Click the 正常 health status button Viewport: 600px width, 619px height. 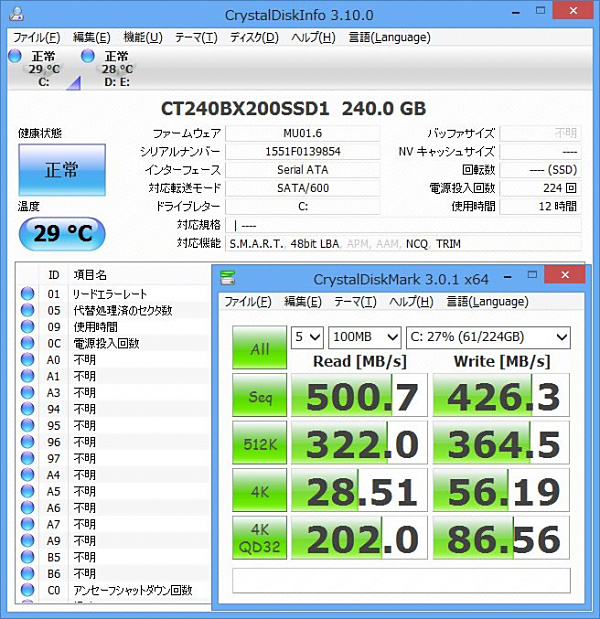tap(62, 170)
